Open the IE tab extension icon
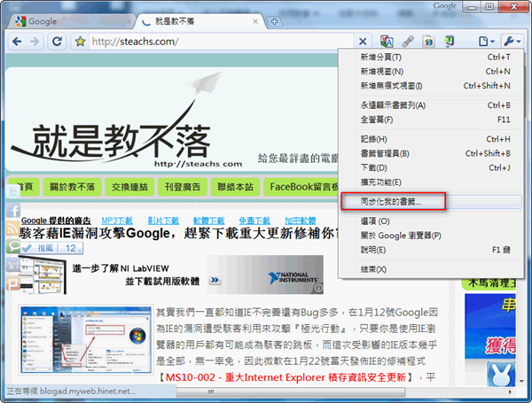532x403 pixels. point(429,42)
